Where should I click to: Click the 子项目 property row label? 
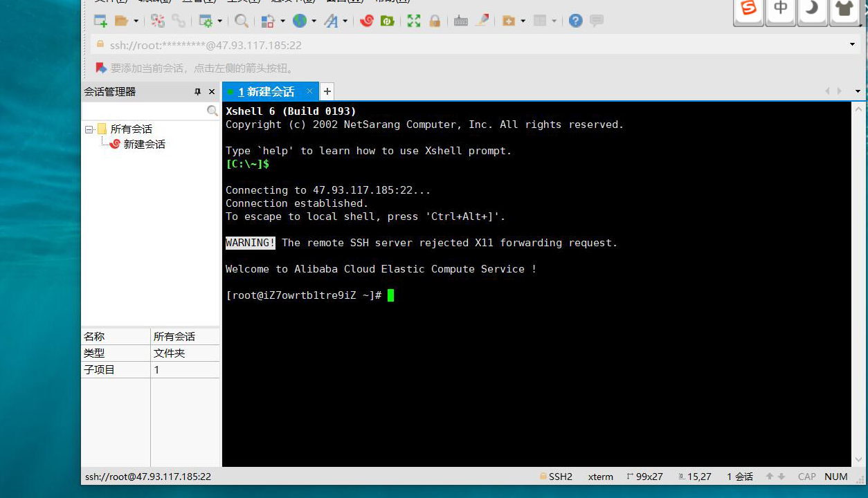coord(99,370)
